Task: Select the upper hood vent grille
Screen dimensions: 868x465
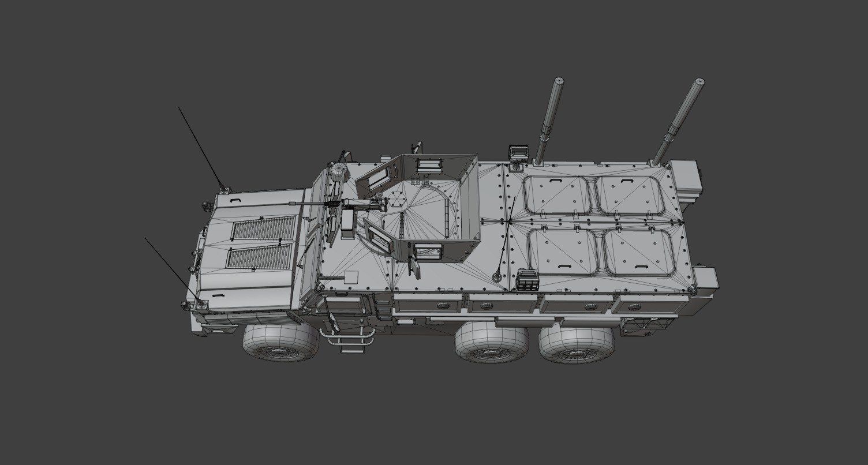Action: (264, 228)
